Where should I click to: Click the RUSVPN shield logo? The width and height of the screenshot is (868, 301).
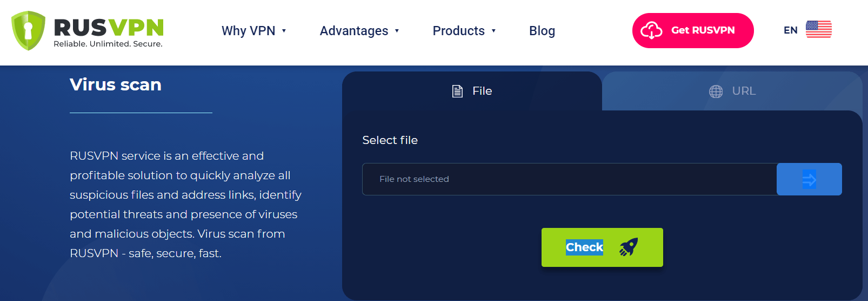29,30
